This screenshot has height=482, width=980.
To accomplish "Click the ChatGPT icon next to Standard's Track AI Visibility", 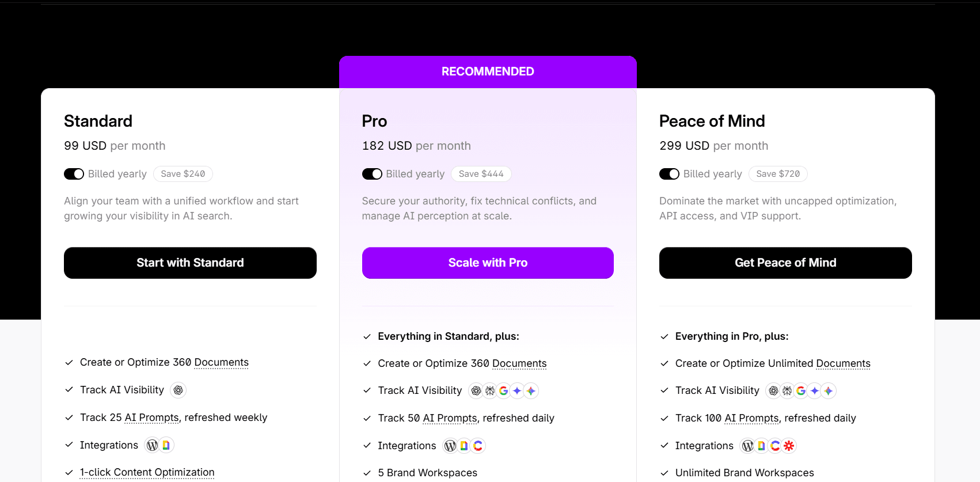I will [178, 390].
